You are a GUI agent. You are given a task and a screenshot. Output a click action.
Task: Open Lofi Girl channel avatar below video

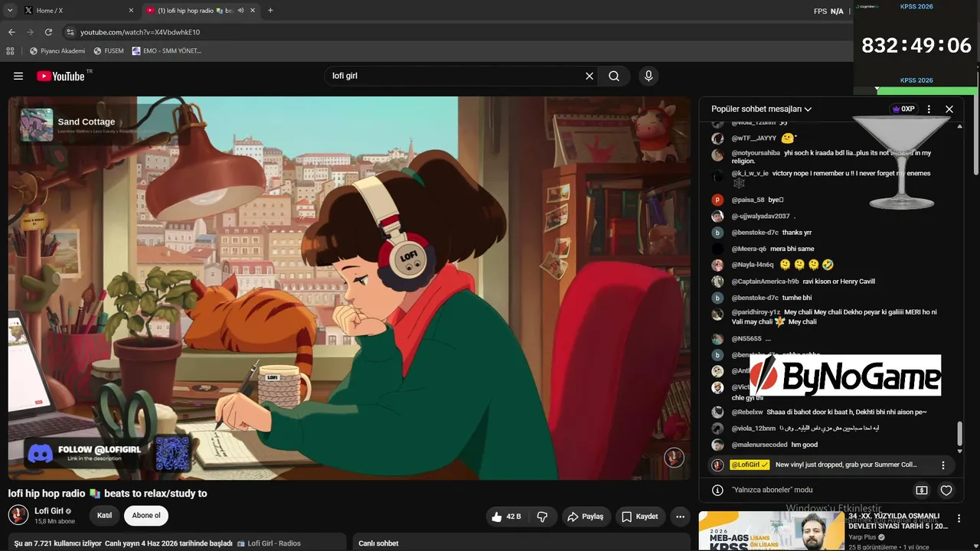tap(18, 515)
